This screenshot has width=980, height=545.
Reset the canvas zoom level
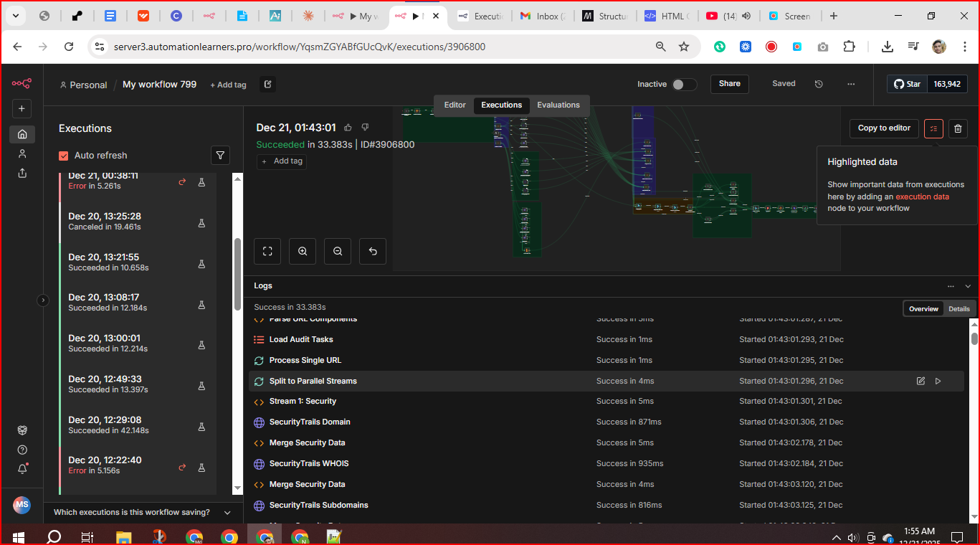pos(373,251)
